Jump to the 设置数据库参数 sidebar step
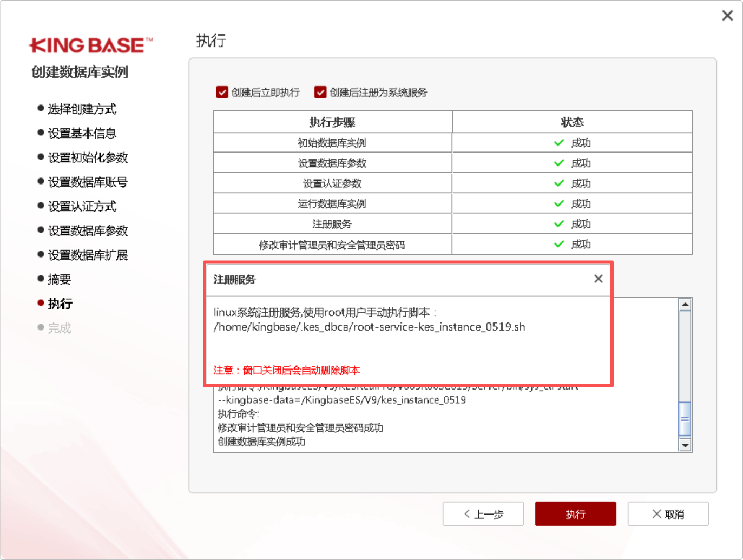Screen dimensions: 743x560 coord(88,230)
